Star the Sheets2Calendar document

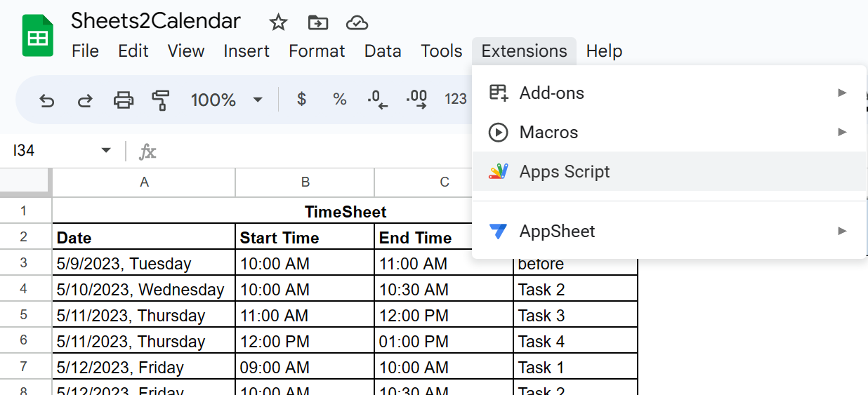tap(279, 22)
